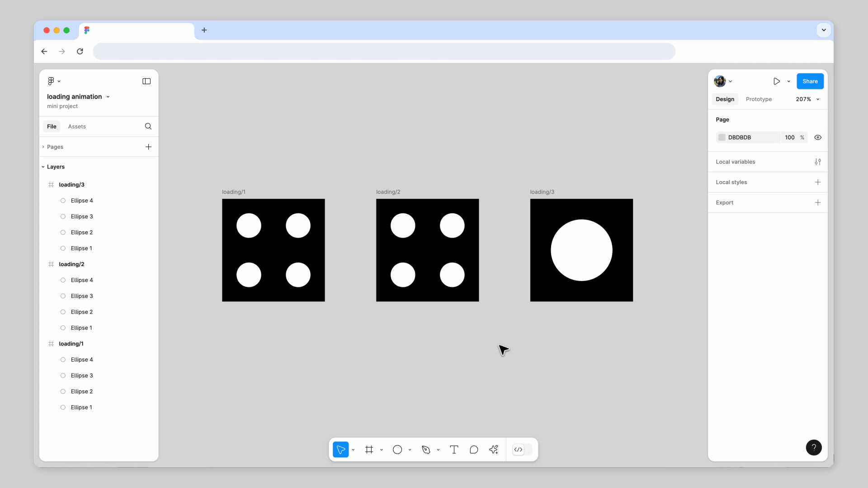Click the browser address bar
The width and height of the screenshot is (868, 488).
click(x=384, y=52)
